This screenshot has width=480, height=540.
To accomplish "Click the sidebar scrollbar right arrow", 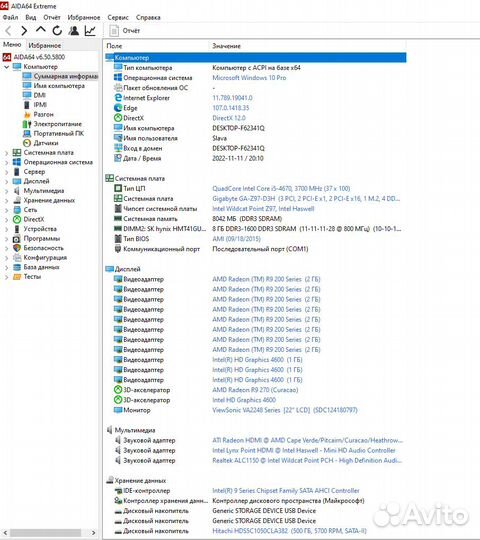I will point(94,533).
